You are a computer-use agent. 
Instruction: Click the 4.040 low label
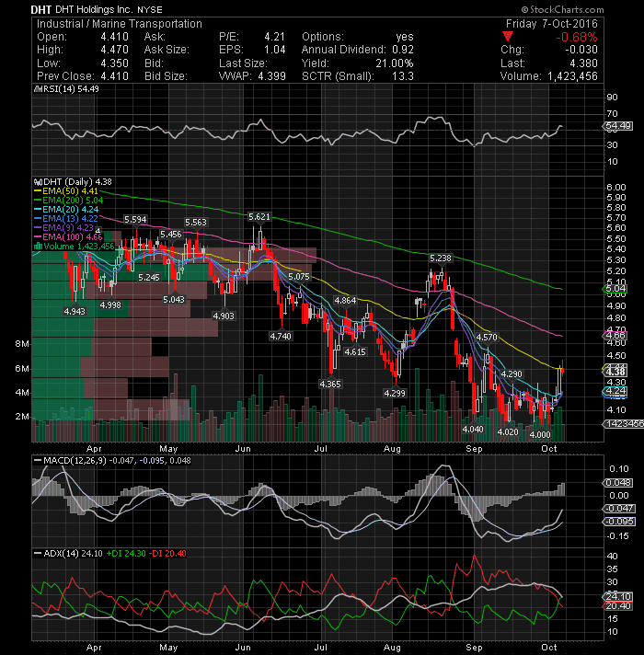click(473, 429)
